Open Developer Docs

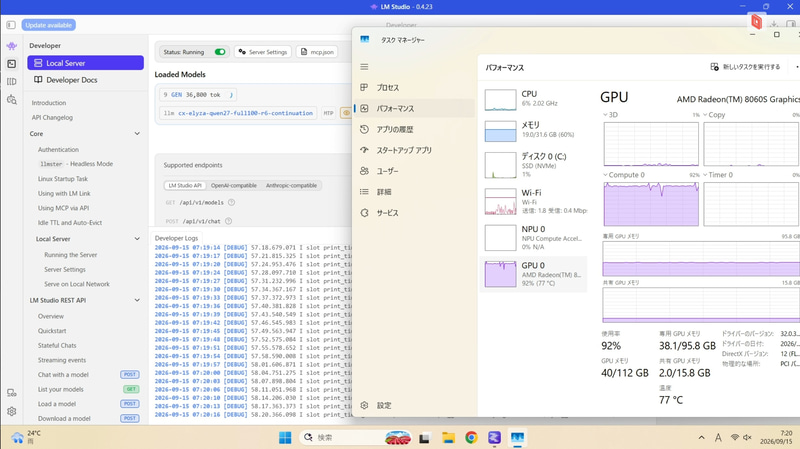point(85,80)
